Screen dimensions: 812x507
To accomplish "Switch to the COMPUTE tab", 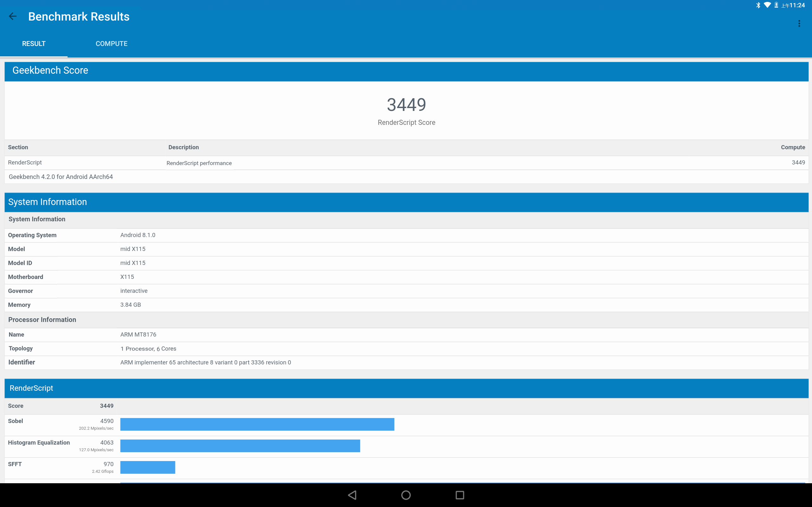I will point(111,44).
